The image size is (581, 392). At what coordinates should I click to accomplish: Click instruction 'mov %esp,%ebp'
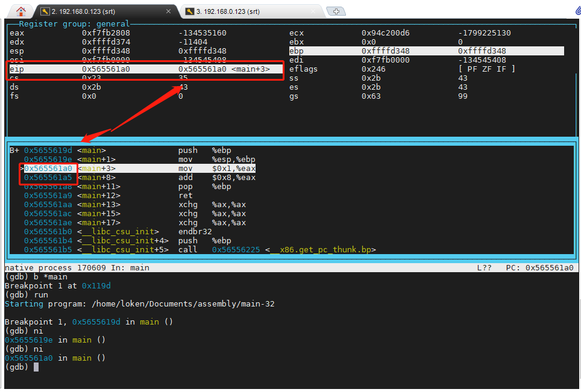(x=217, y=160)
